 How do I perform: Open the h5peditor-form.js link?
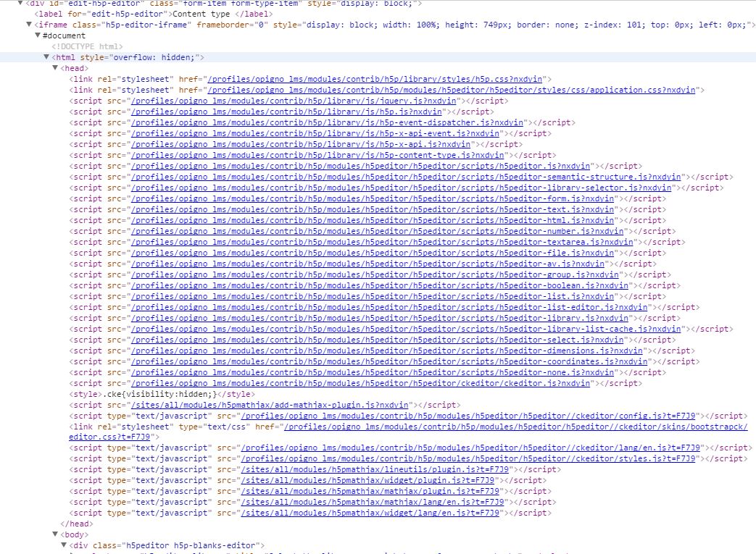point(373,198)
